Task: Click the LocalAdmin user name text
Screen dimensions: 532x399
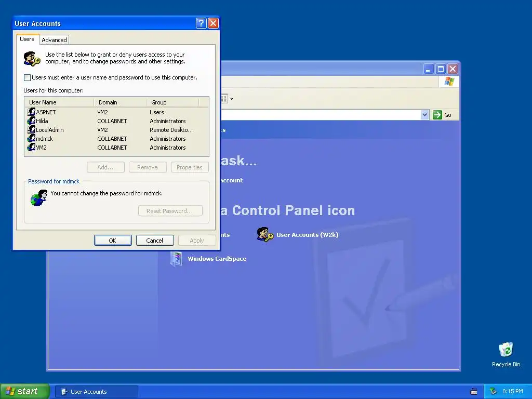Action: point(49,130)
